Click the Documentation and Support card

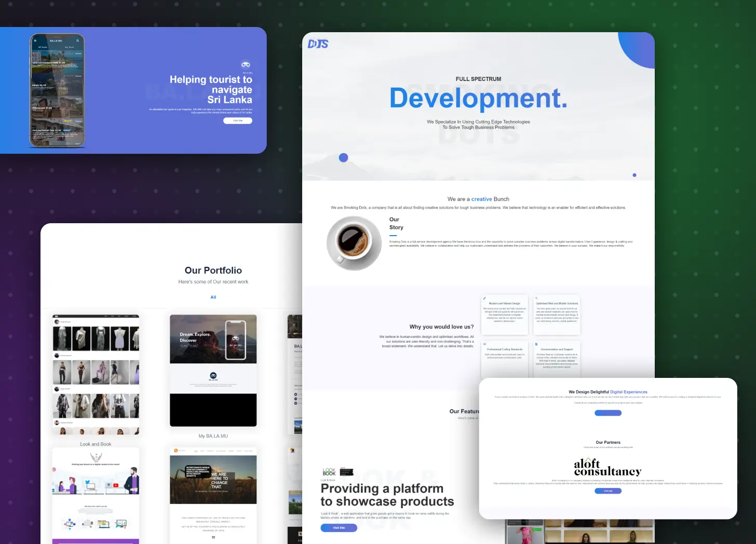click(557, 359)
